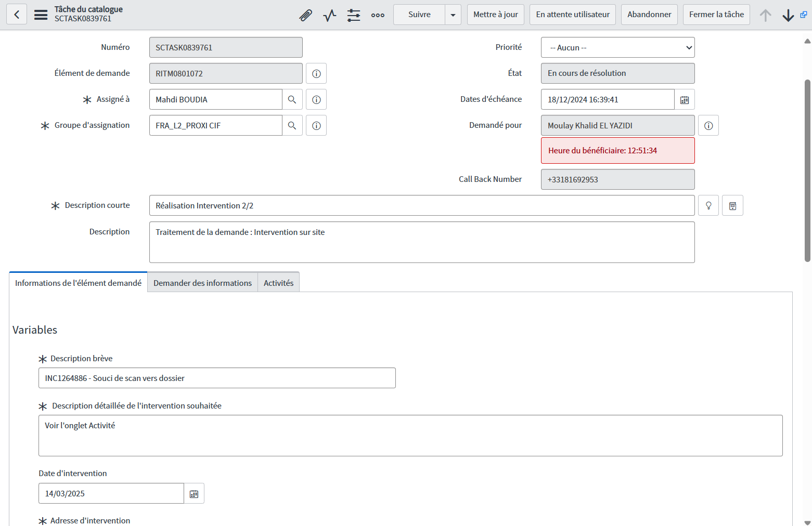Click the Élément de demande field
Image resolution: width=812 pixels, height=526 pixels.
(226, 73)
